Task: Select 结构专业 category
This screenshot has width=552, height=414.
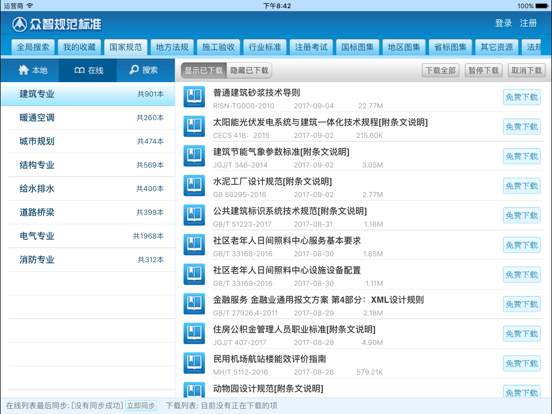Action: pos(88,165)
